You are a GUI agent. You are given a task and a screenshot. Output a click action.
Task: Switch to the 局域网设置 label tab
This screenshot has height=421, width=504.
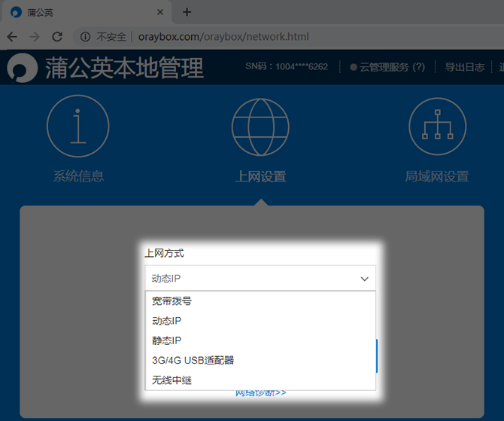coord(437,176)
